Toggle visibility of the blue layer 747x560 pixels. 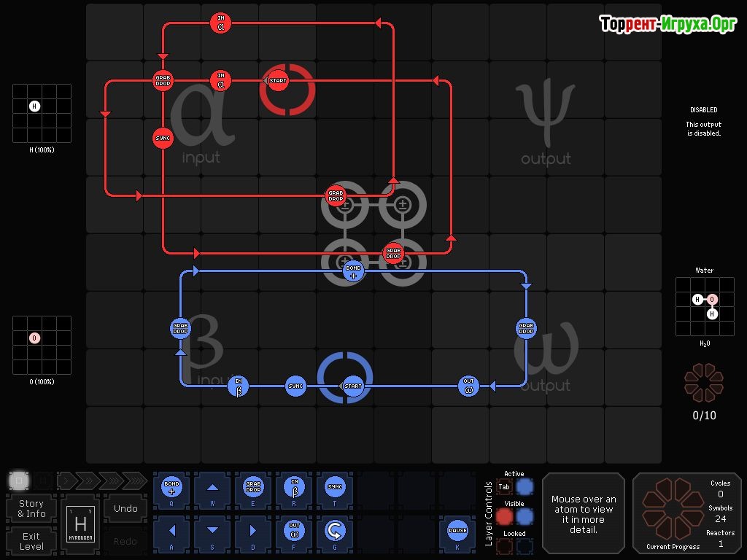click(x=525, y=516)
